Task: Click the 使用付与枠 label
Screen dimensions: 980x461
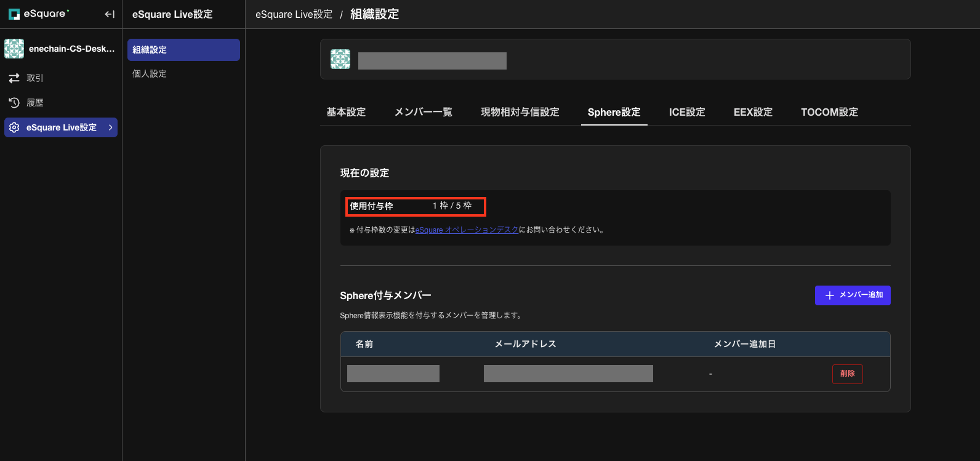Action: pyautogui.click(x=371, y=206)
